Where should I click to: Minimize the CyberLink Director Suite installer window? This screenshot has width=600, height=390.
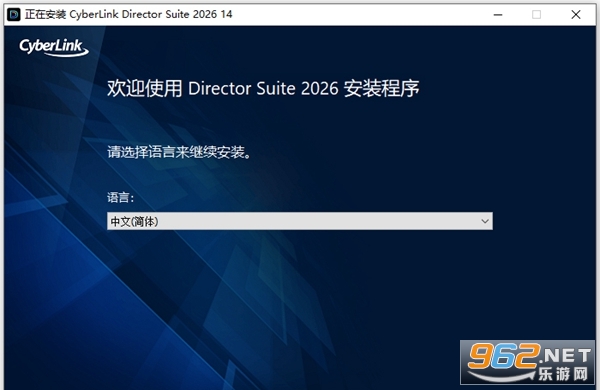pyautogui.click(x=498, y=15)
